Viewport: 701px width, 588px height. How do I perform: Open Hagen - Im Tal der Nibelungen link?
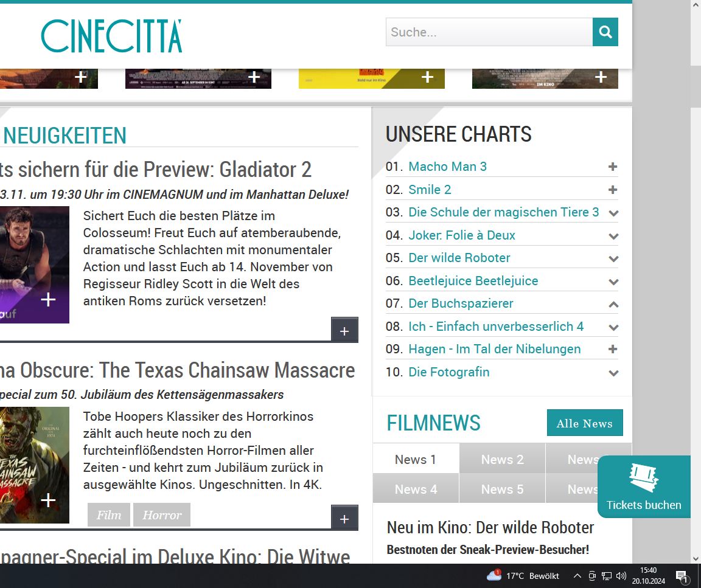click(x=495, y=349)
